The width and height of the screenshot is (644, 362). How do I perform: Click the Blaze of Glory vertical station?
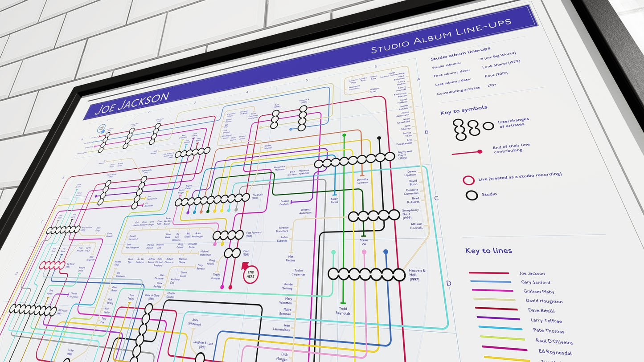click(x=141, y=333)
